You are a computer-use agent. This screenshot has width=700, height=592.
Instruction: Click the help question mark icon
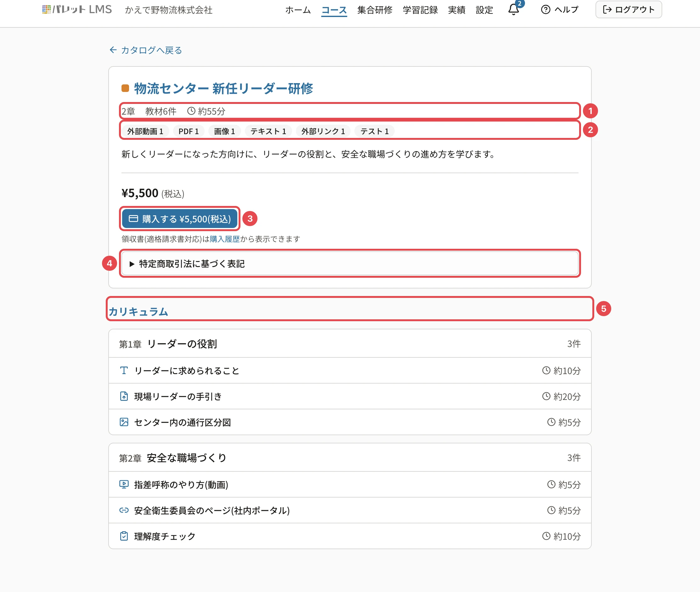tap(546, 9)
